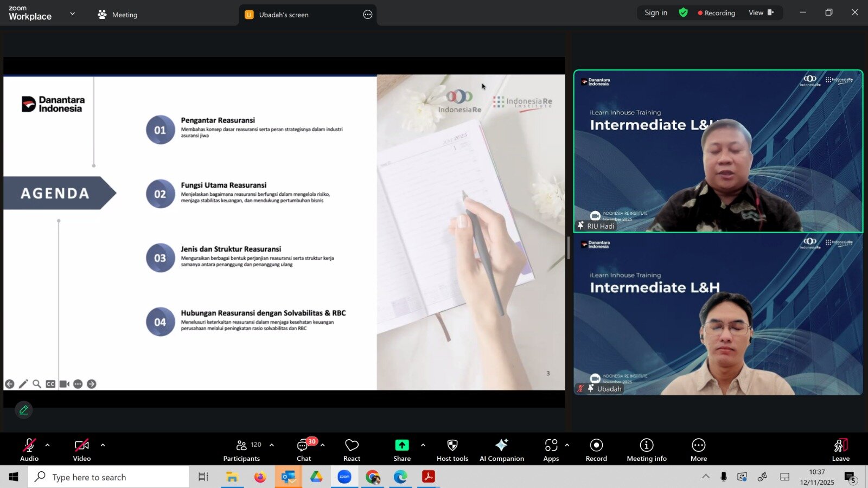Select the Ubadah's screen tab

click(x=284, y=15)
